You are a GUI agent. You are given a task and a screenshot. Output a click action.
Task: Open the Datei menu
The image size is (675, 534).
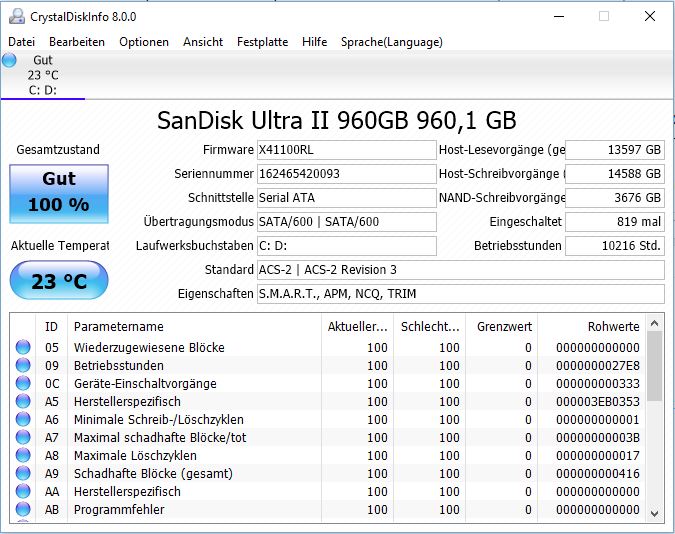(x=22, y=42)
